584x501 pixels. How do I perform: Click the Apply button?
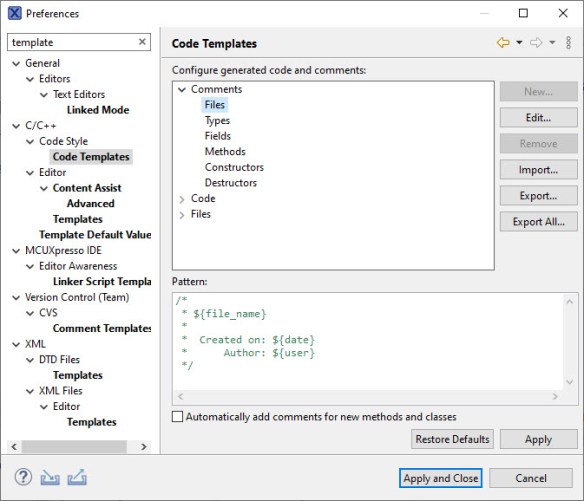click(x=539, y=439)
